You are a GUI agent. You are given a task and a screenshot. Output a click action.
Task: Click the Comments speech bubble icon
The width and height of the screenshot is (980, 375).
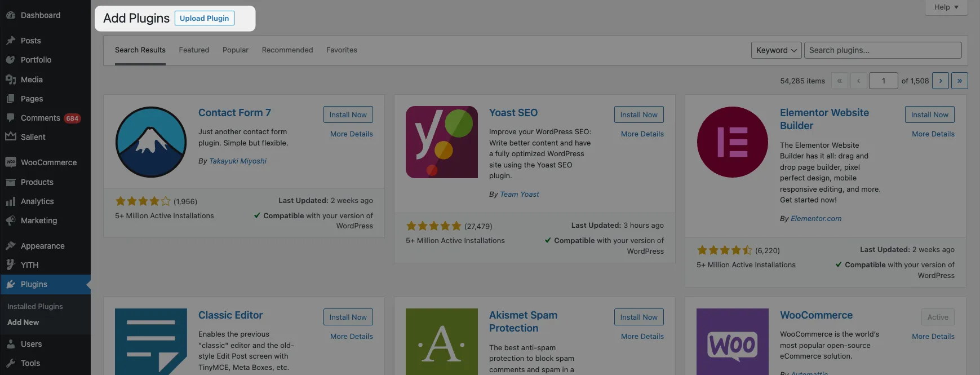click(11, 118)
